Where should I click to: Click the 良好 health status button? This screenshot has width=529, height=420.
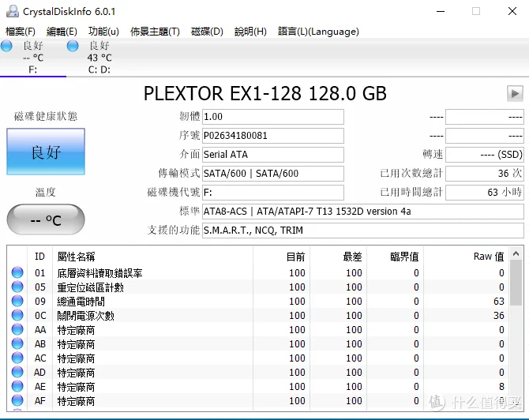[46, 152]
